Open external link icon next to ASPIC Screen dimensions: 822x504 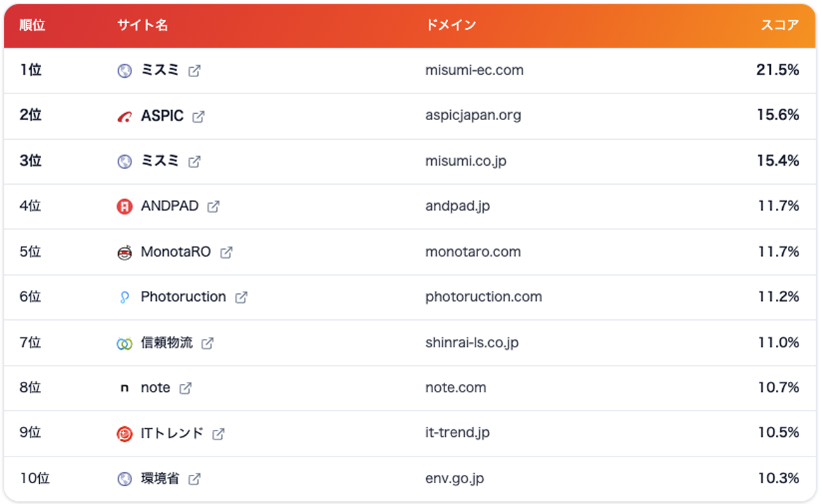pos(199,116)
